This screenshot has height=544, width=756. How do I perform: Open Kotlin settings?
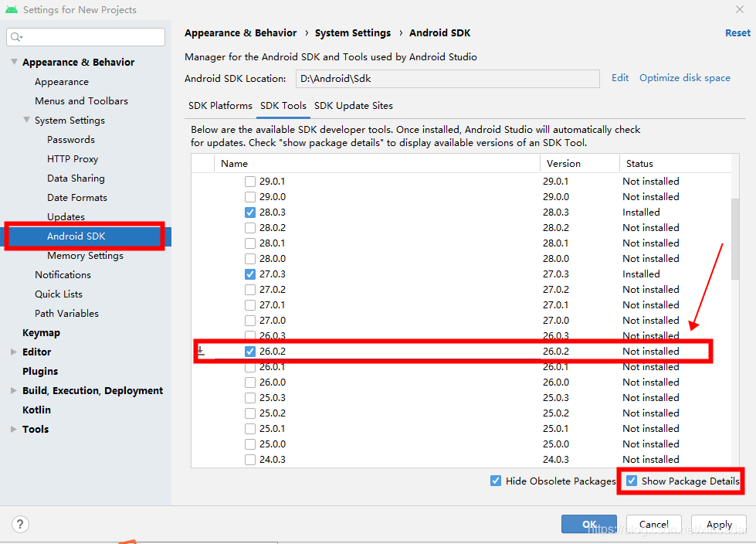pyautogui.click(x=36, y=410)
